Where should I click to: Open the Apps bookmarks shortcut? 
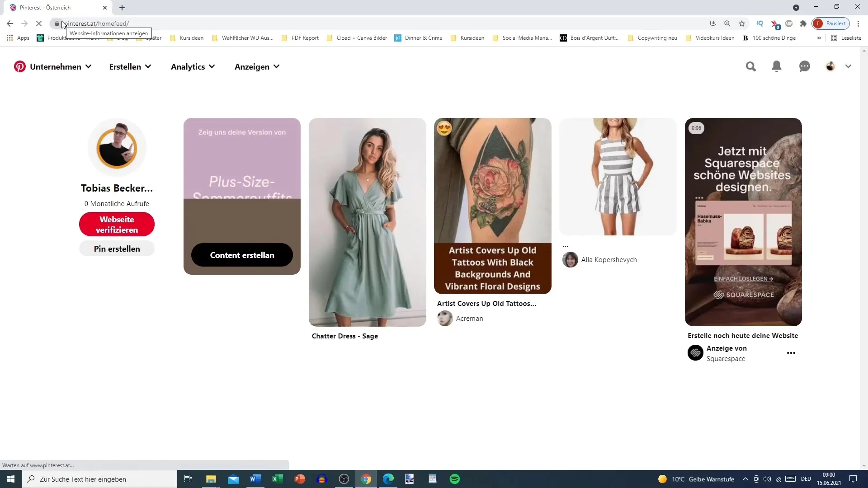18,38
